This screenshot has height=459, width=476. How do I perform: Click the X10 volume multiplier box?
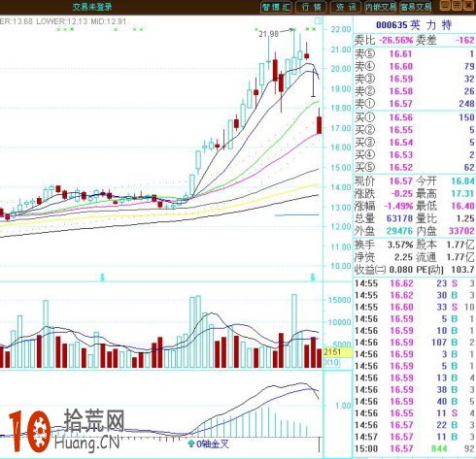(x=331, y=362)
